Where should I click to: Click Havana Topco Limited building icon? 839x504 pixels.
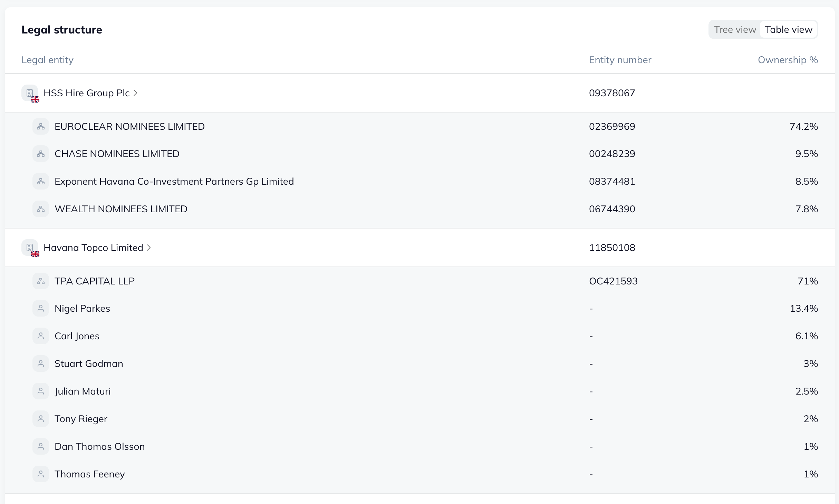pos(30,248)
